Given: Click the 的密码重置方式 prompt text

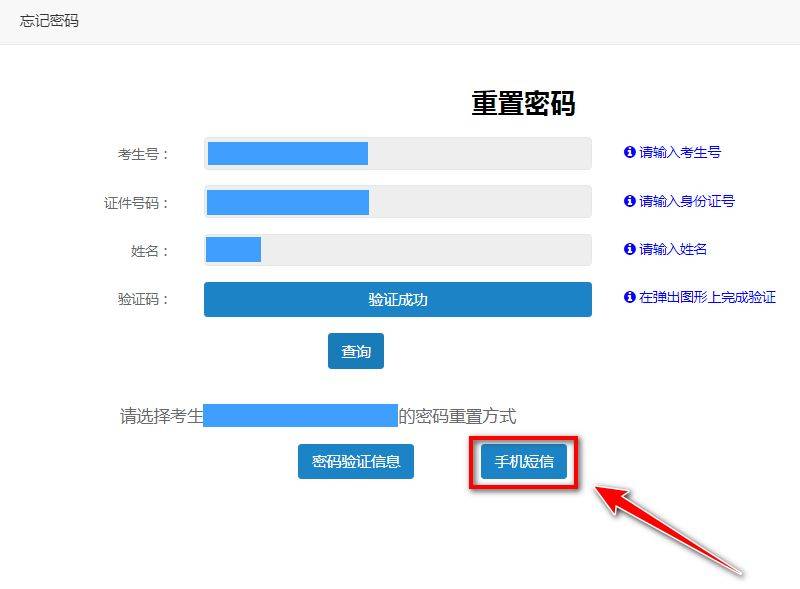Looking at the screenshot, I should (x=457, y=416).
